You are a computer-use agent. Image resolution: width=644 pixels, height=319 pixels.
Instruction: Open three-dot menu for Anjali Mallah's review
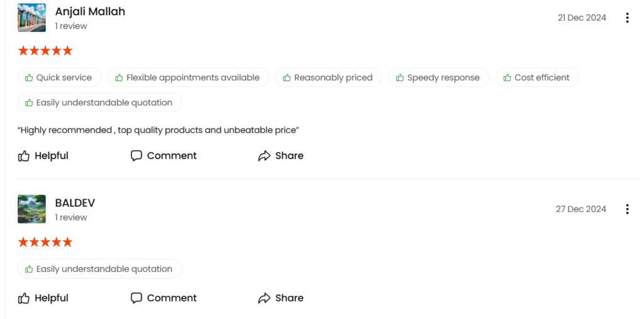coord(627,18)
